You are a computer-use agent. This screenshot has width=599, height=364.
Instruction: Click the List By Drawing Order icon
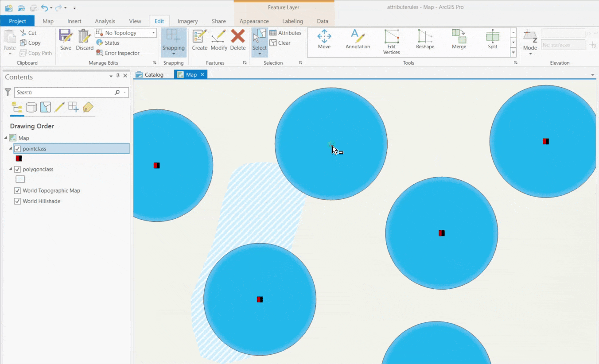[x=17, y=107]
